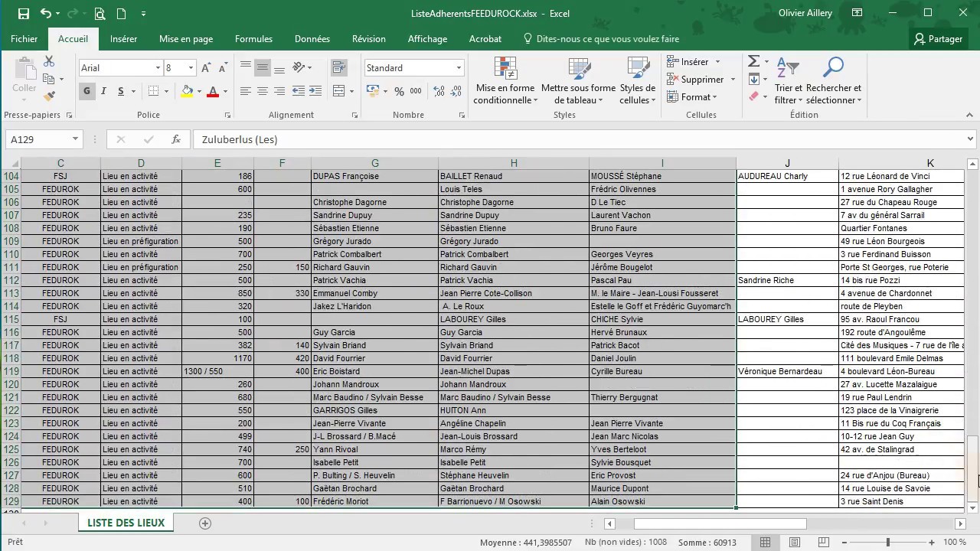Toggle top vertical alignment
The width and height of the screenshot is (980, 551).
point(245,67)
